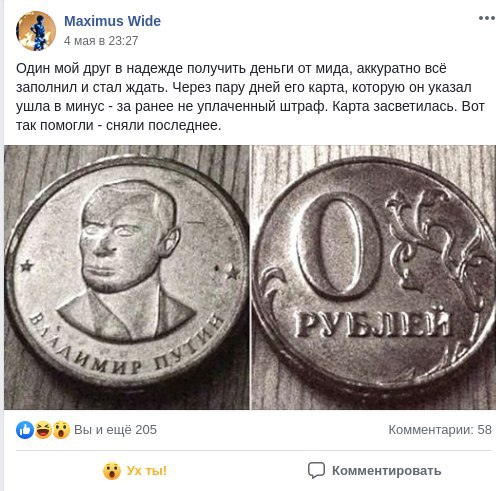Open the post timestamp 4 мая в 23:27
496x491 pixels.
click(x=101, y=41)
